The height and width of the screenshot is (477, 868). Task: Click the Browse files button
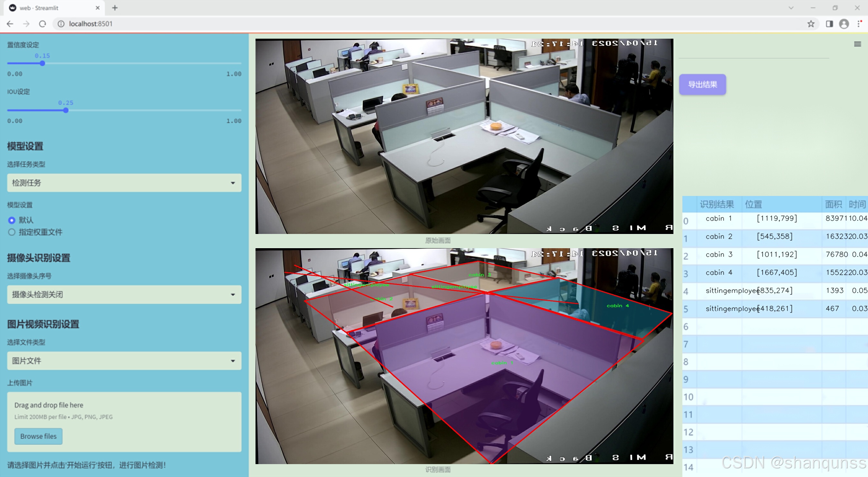point(38,436)
